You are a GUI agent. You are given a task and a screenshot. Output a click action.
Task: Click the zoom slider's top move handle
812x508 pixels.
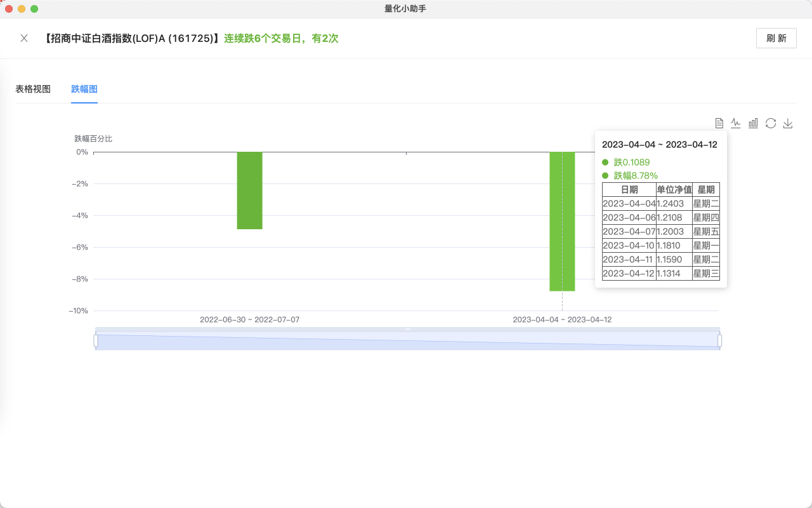[408, 329]
